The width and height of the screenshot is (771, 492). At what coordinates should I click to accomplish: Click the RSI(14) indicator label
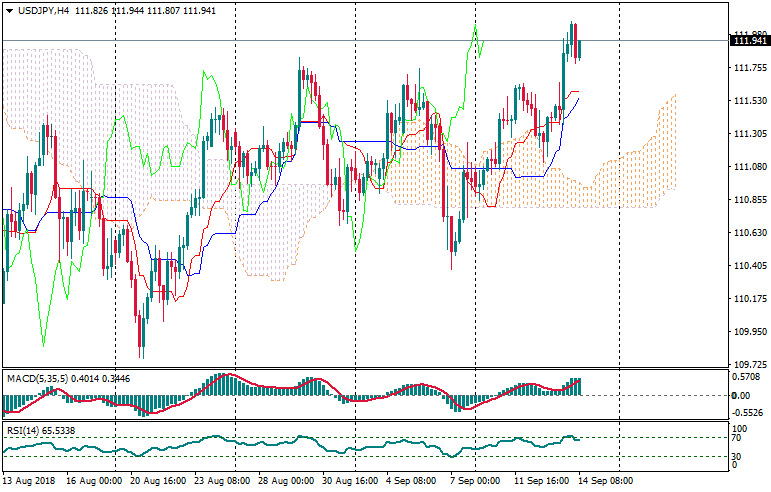[23, 430]
